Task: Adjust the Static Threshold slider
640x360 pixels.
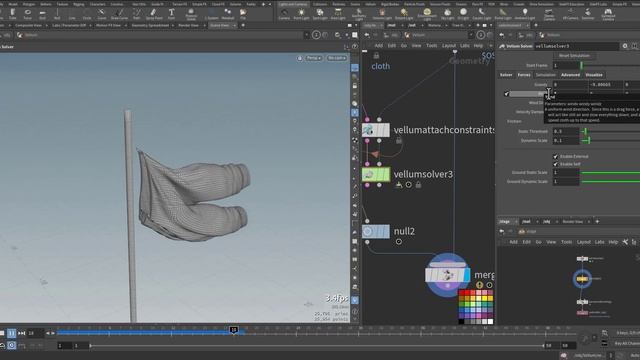Action: pos(610,131)
